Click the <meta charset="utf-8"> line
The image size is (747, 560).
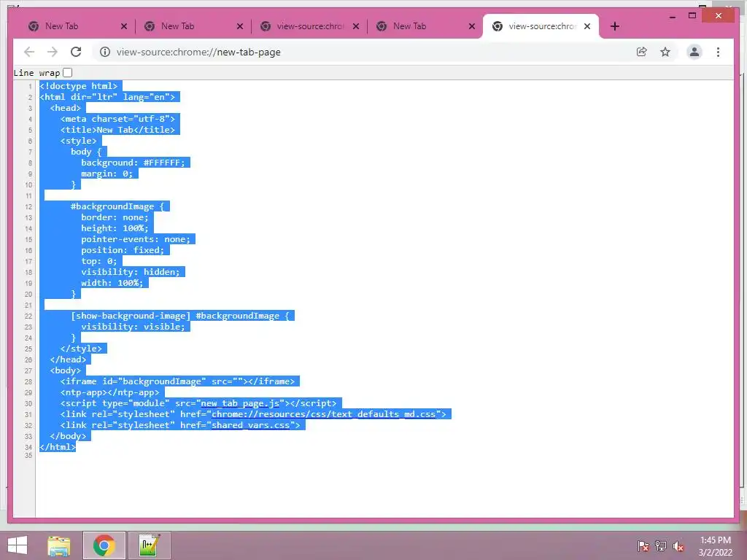[117, 119]
